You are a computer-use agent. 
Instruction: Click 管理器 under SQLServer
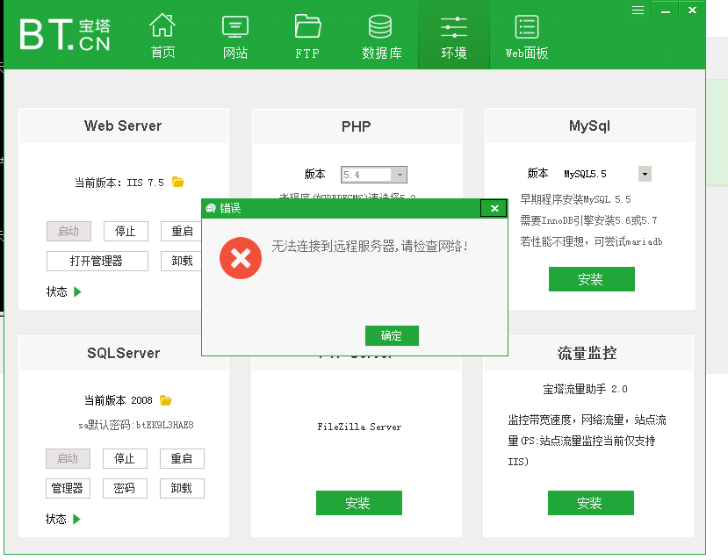pyautogui.click(x=68, y=488)
